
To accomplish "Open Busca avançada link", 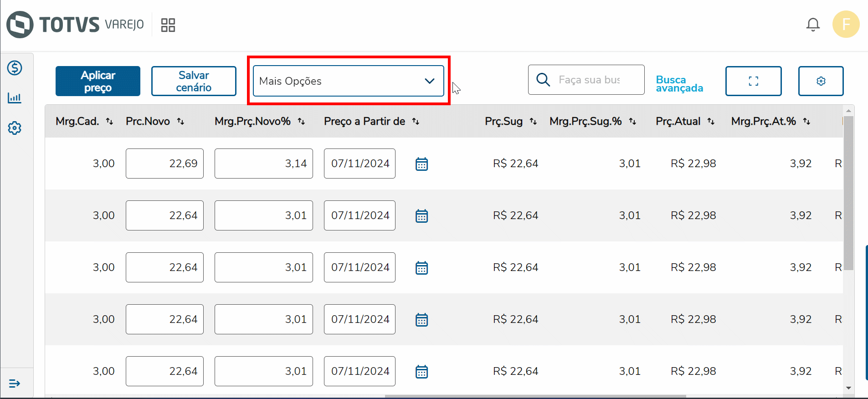I will pos(679,84).
